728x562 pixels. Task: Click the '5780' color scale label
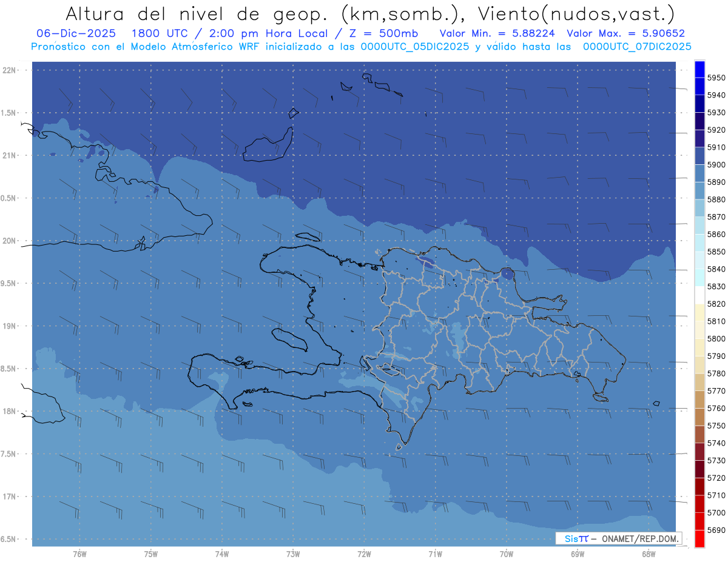(716, 373)
